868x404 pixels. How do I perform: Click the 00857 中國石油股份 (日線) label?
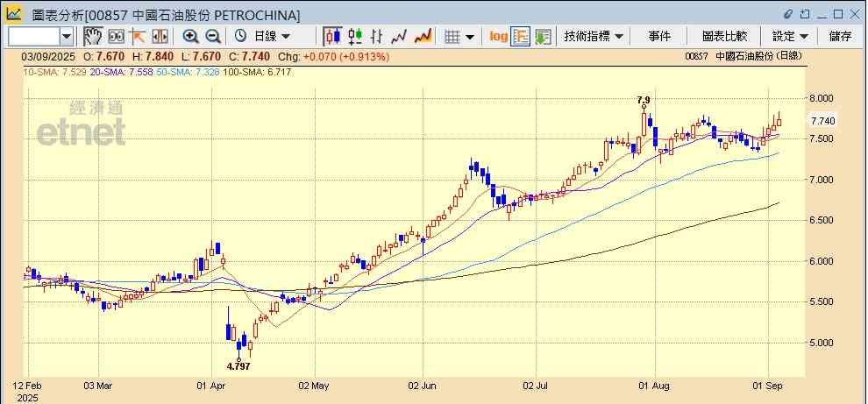(743, 56)
